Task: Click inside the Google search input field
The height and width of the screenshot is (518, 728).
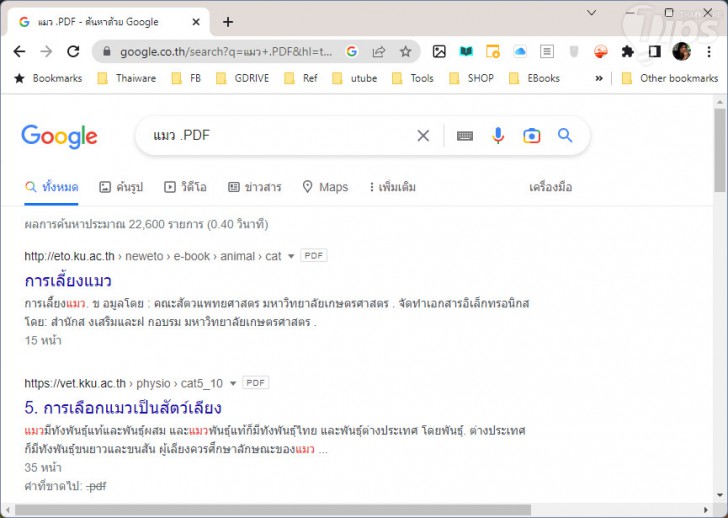Action: (279, 136)
